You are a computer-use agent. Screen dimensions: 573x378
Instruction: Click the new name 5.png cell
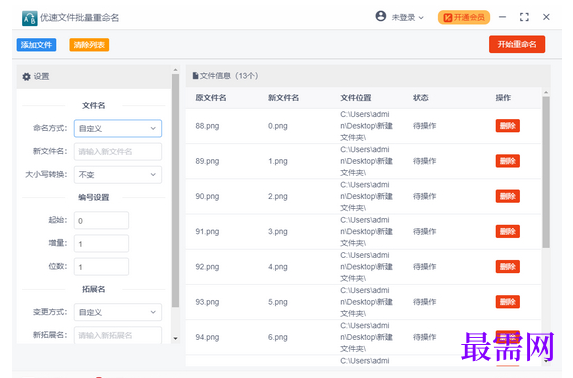pos(278,302)
